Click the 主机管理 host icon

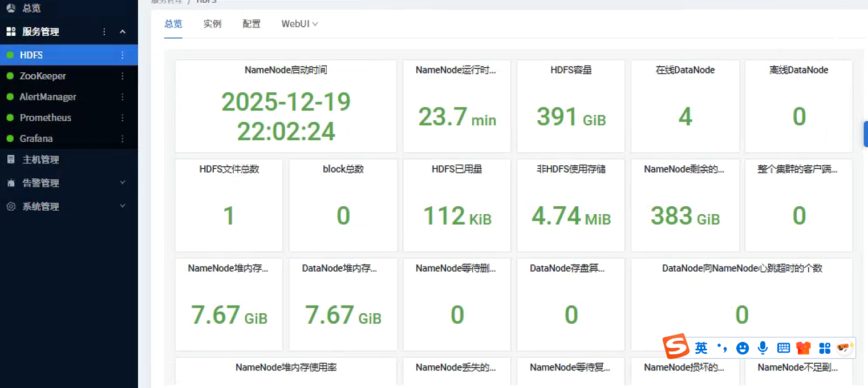11,160
